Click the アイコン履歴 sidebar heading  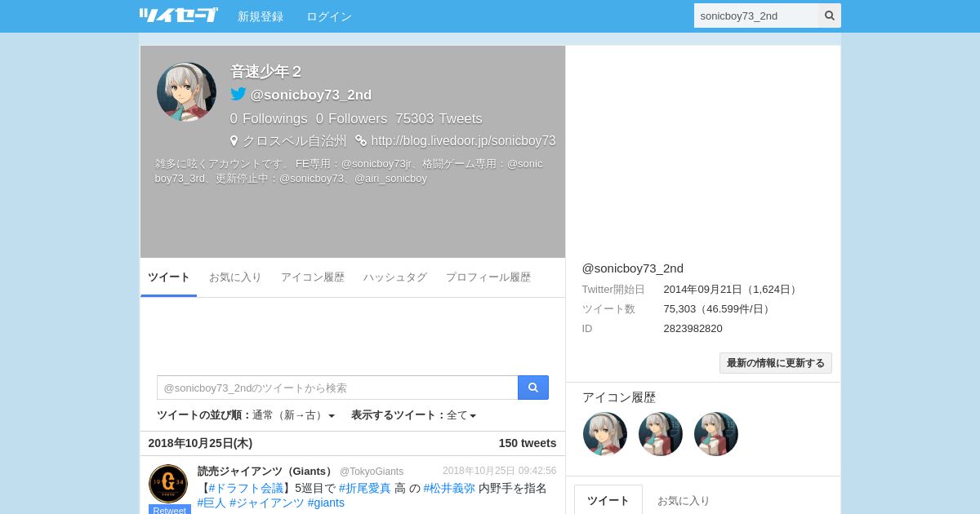point(619,397)
